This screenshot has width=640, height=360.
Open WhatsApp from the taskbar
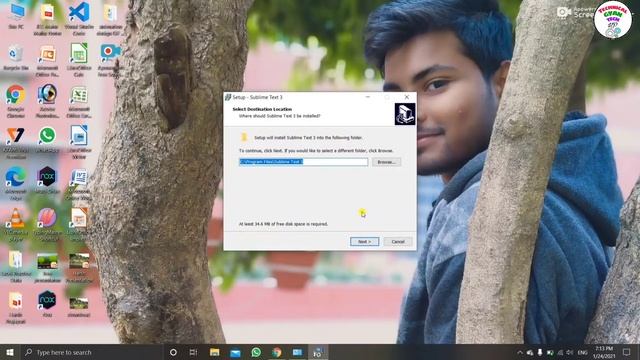tap(256, 352)
